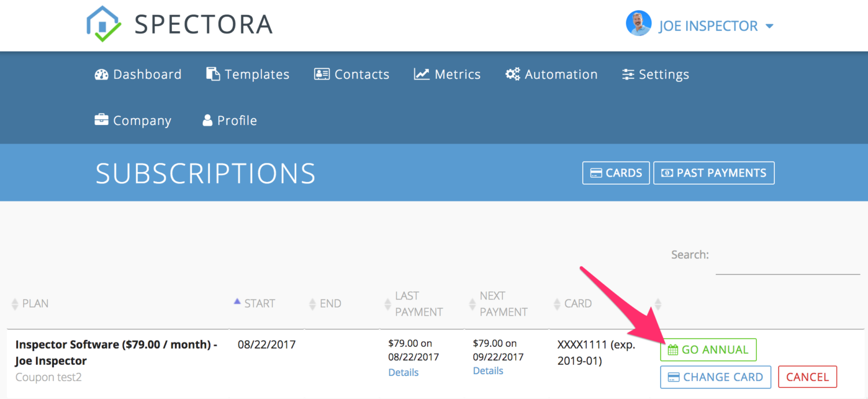Click the CARDS button
This screenshot has height=399, width=868.
(616, 173)
